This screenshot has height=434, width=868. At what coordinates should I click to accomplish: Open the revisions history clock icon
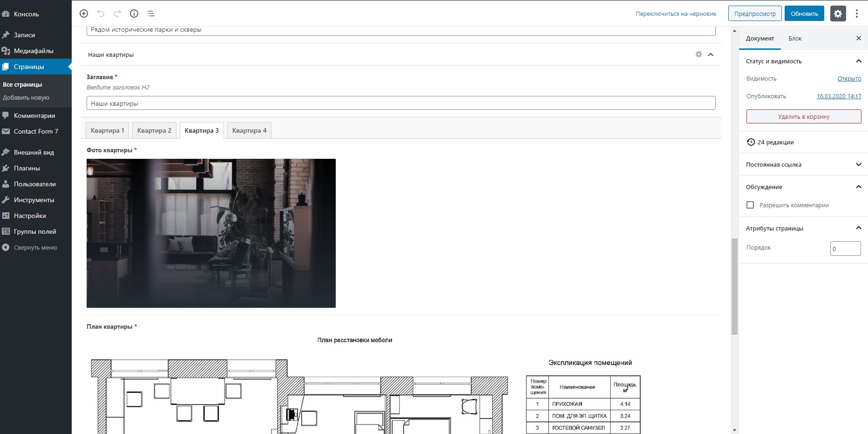[x=751, y=142]
